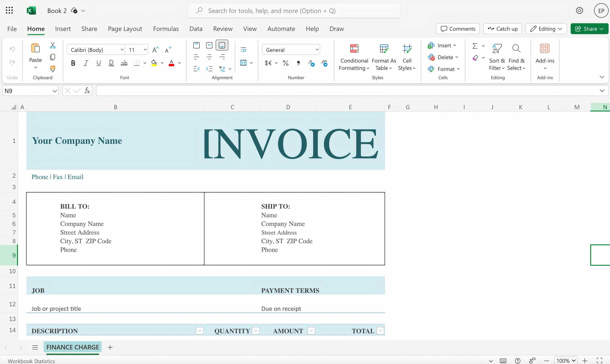Screen dimensions: 610x364
Task: Toggle Align Left
Action: (196, 57)
